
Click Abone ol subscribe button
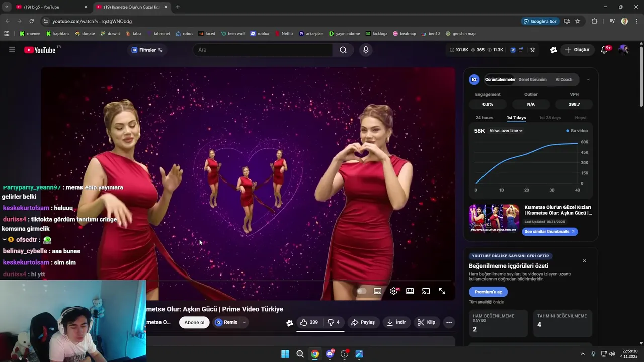pos(194,322)
